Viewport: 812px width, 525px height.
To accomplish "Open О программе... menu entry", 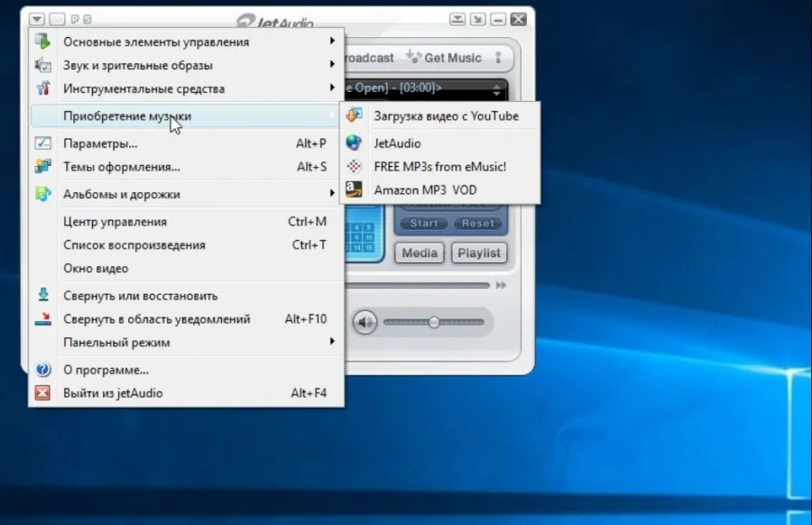I will (x=187, y=369).
